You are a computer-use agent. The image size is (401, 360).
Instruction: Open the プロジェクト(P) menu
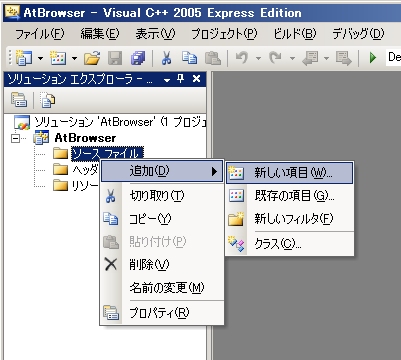coord(224,34)
